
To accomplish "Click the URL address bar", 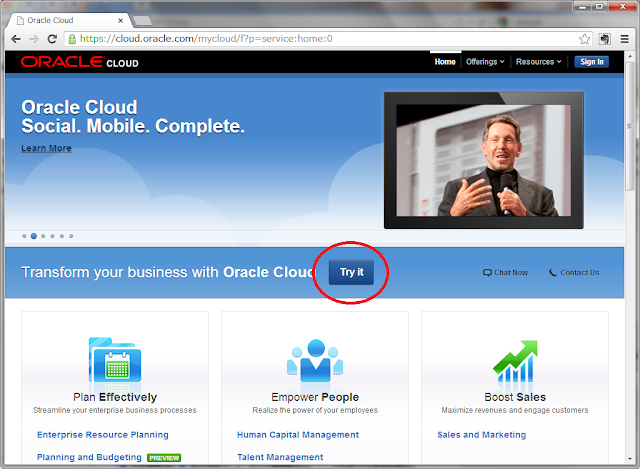I will (327, 39).
